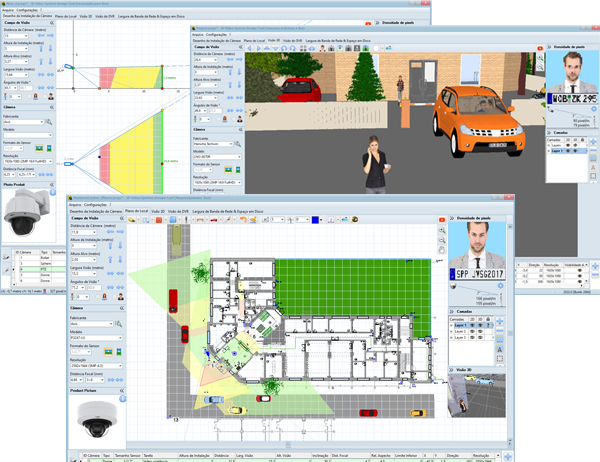
Task: Open Arquivo menu in front window
Action: [x=75, y=205]
